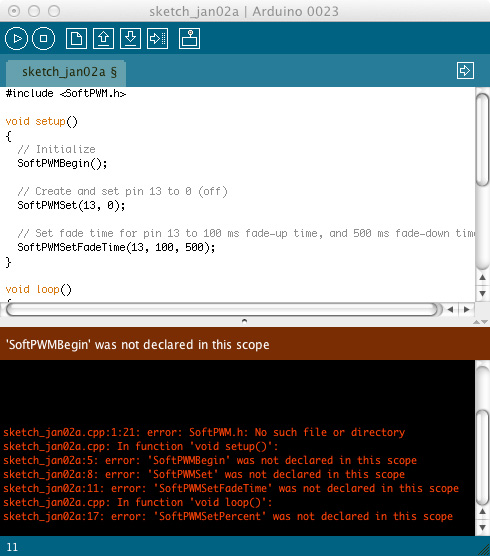Create a new sketch with New icon

(x=76, y=38)
